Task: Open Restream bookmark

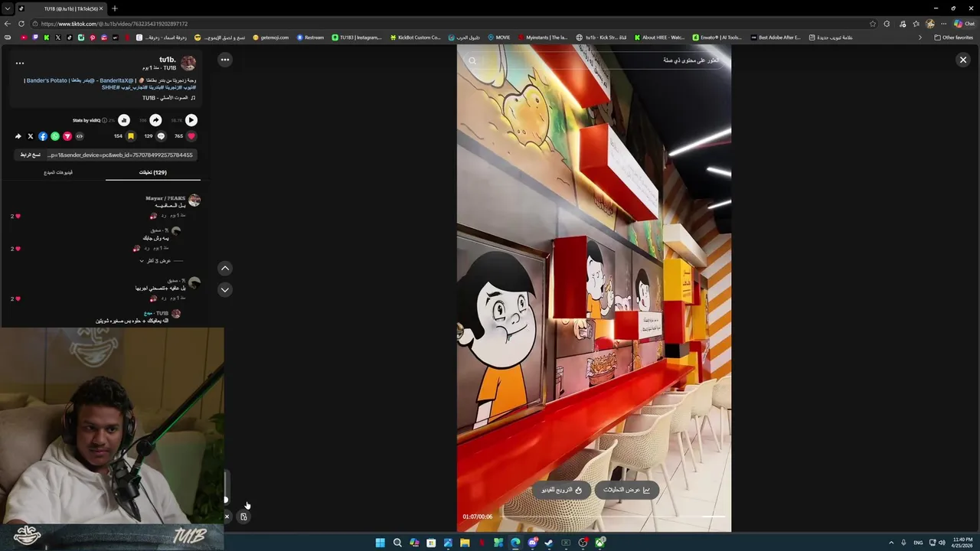Action: click(310, 37)
